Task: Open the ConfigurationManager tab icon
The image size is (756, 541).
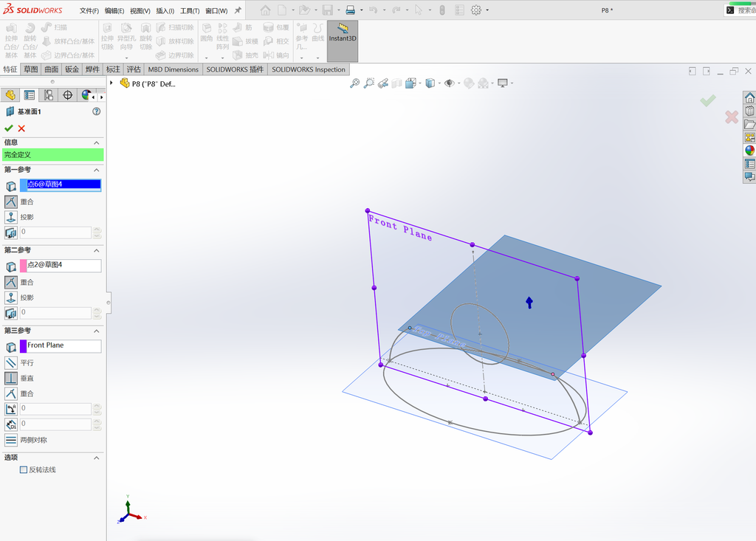Action: 49,95
